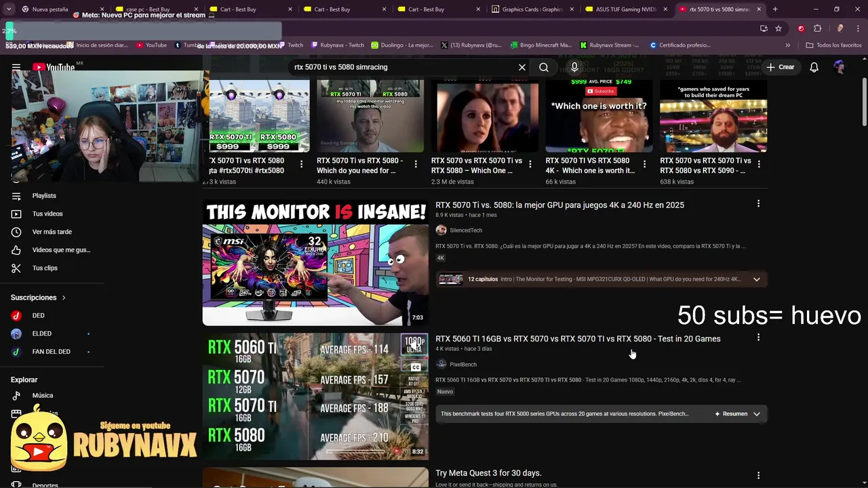The image size is (868, 488).
Task: Open menu for 440 k vistas shelf video
Action: 416,164
